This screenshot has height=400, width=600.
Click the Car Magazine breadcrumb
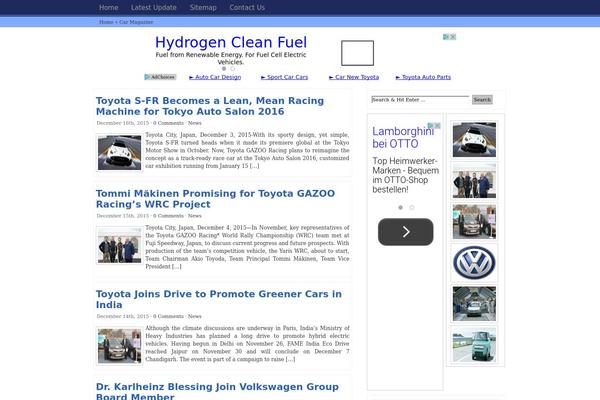click(136, 22)
